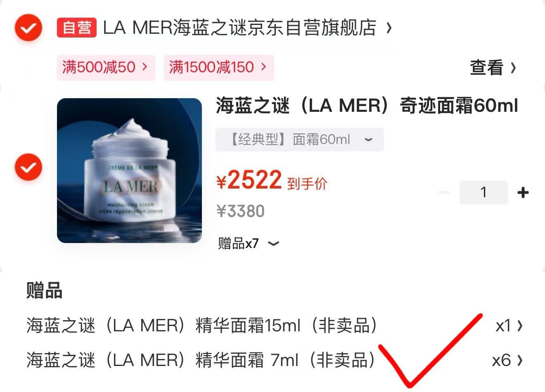This screenshot has width=545, height=392.
Task: Decrease quantity with the minus button
Action: 444,192
